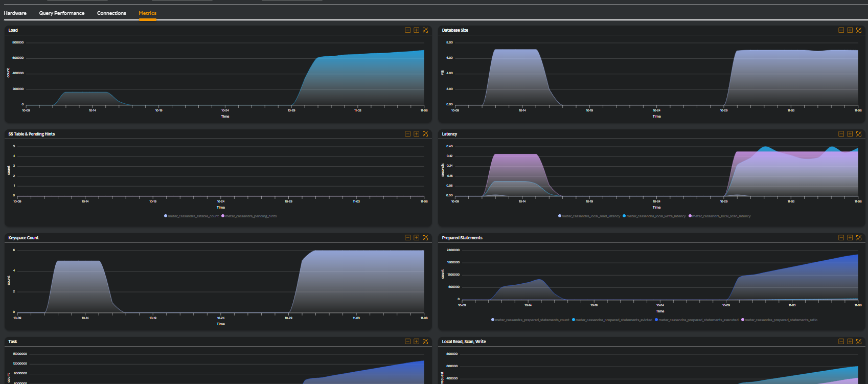
Task: Click the plus icon on SS Table & Pending Hints panel
Action: (417, 134)
